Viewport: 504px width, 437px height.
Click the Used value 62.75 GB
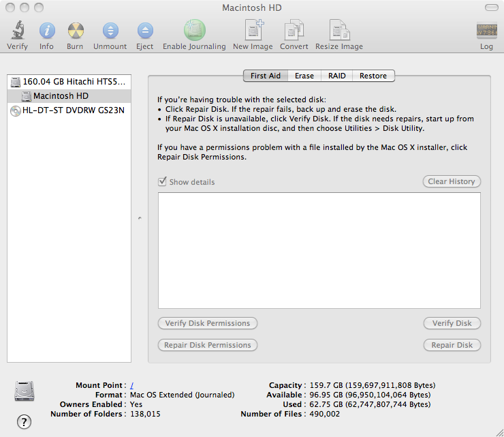point(370,404)
